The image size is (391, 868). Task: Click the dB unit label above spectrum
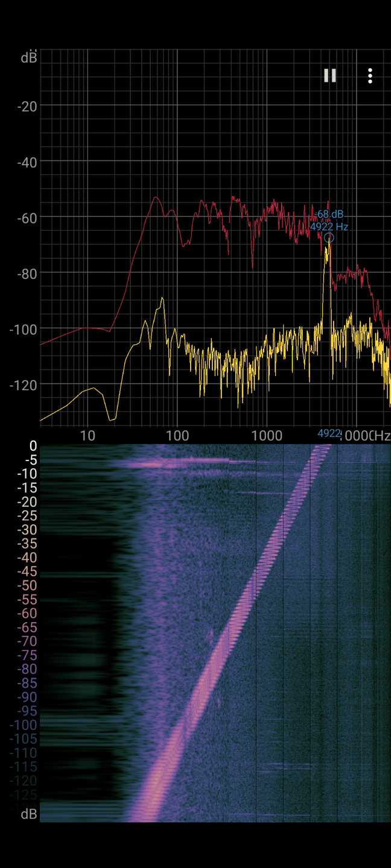point(28,58)
